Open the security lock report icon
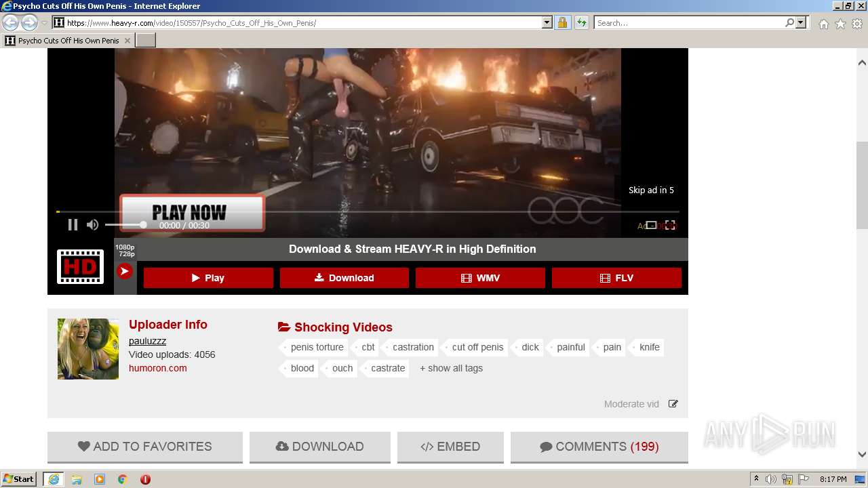The width and height of the screenshot is (868, 488). click(x=562, y=23)
